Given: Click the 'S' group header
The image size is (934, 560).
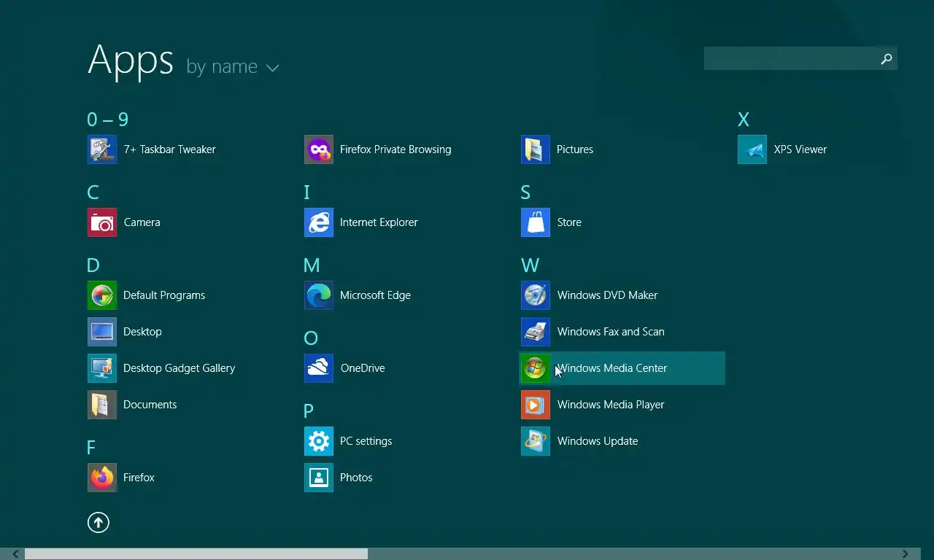Looking at the screenshot, I should 525,192.
